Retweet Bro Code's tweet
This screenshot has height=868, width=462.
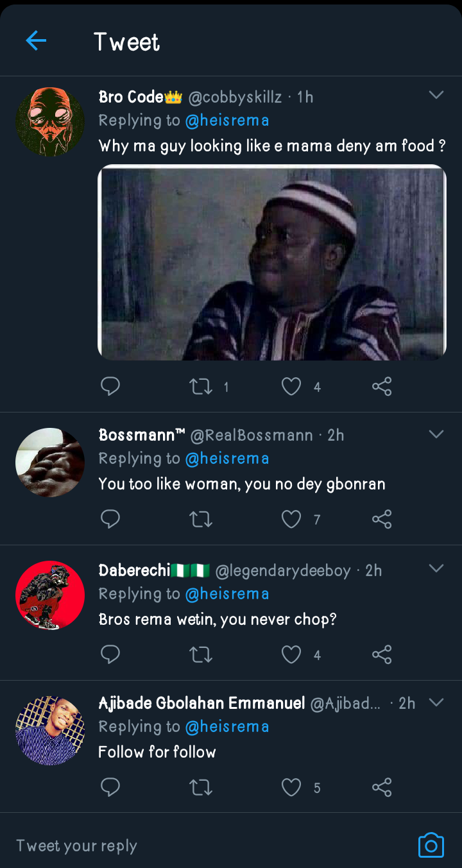(201, 386)
